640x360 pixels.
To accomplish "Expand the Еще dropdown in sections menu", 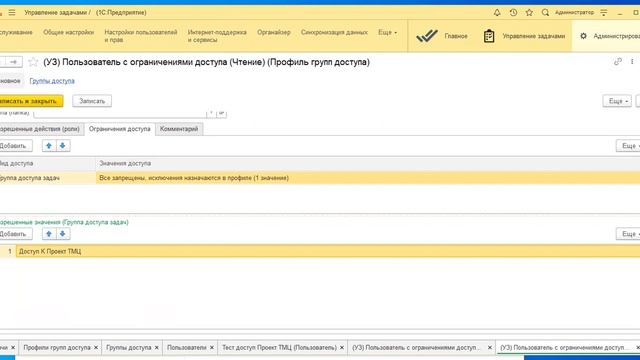I will [387, 32].
